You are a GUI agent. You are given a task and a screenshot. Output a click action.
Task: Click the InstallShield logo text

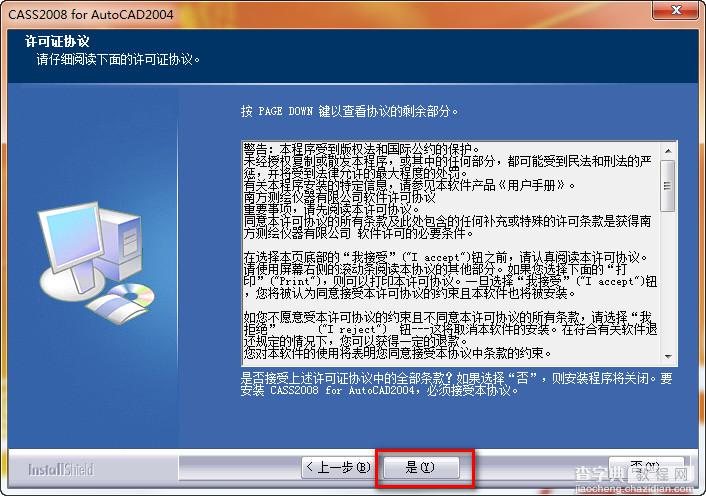pyautogui.click(x=61, y=469)
